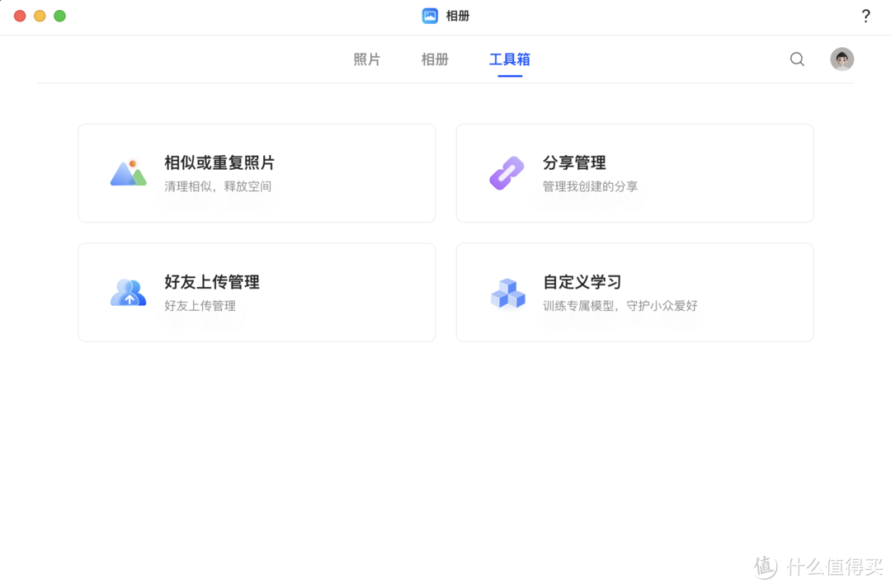
Task: Open the 相册 app icon in title bar
Action: 429,15
